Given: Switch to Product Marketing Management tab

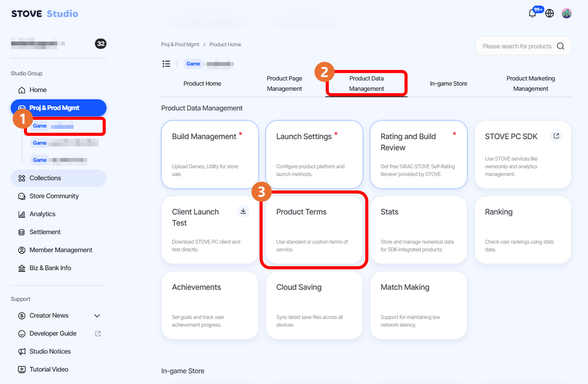Looking at the screenshot, I should (x=531, y=84).
